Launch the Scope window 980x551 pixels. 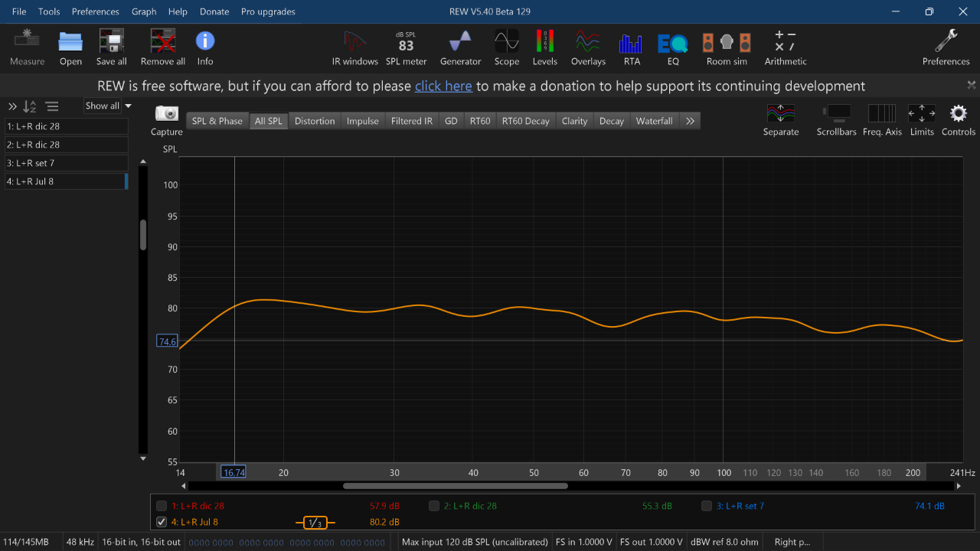[x=506, y=48]
